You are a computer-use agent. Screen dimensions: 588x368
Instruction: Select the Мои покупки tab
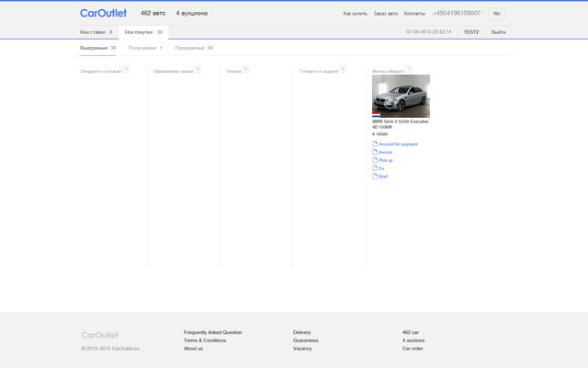point(143,32)
